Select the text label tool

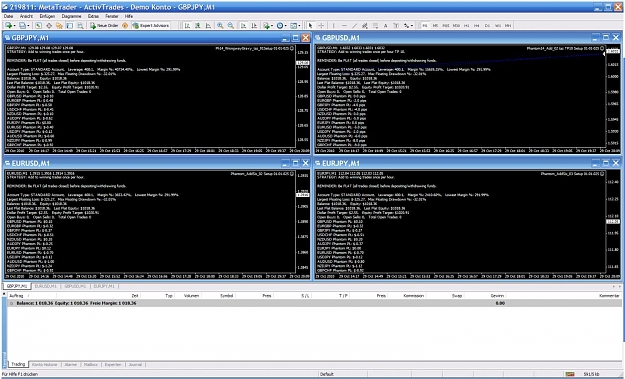coord(396,26)
